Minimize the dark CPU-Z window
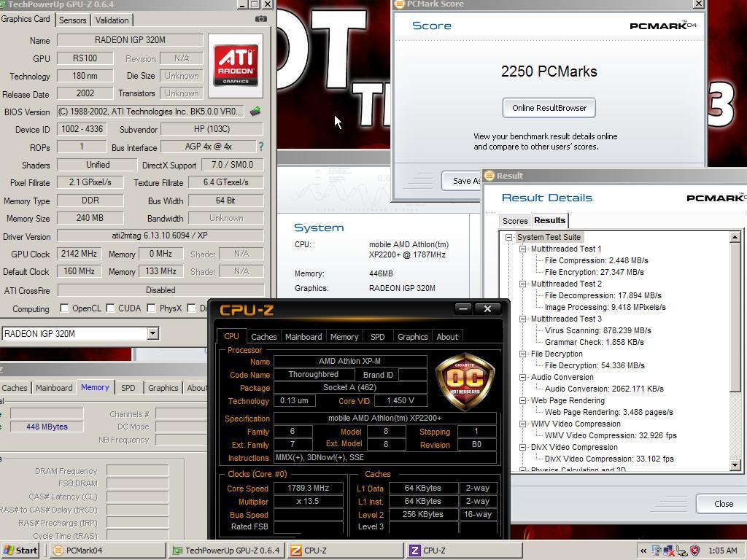The image size is (747, 560). pos(462,308)
